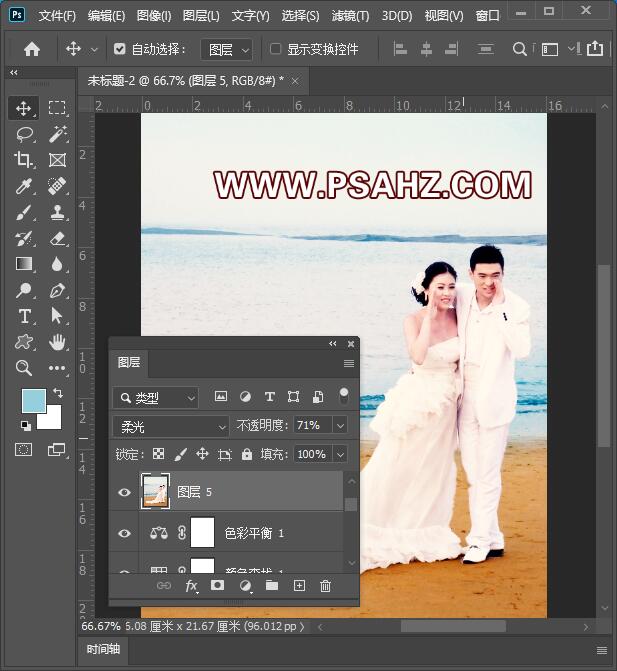The height and width of the screenshot is (671, 617).
Task: Expand the fill slider arrow
Action: [x=341, y=454]
